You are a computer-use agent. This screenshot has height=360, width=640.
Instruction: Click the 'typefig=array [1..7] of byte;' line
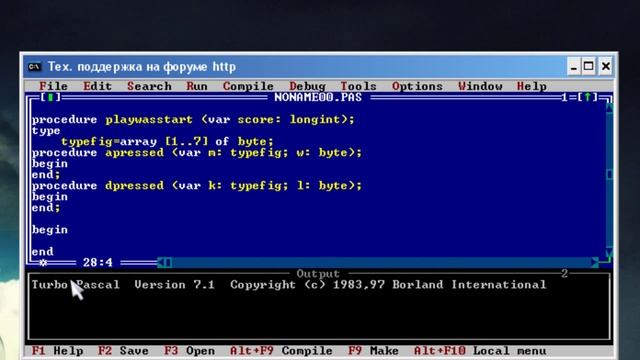pos(167,141)
